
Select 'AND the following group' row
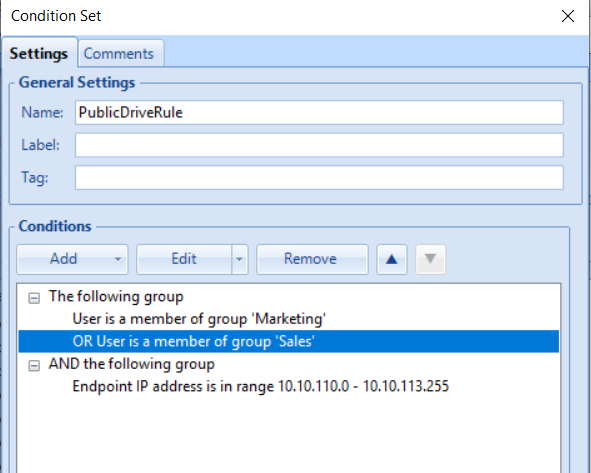132,364
